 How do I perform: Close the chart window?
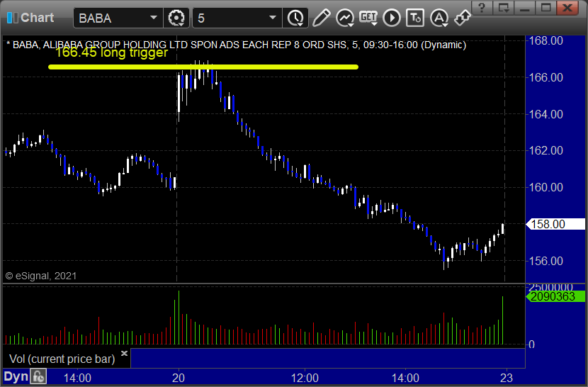point(567,8)
